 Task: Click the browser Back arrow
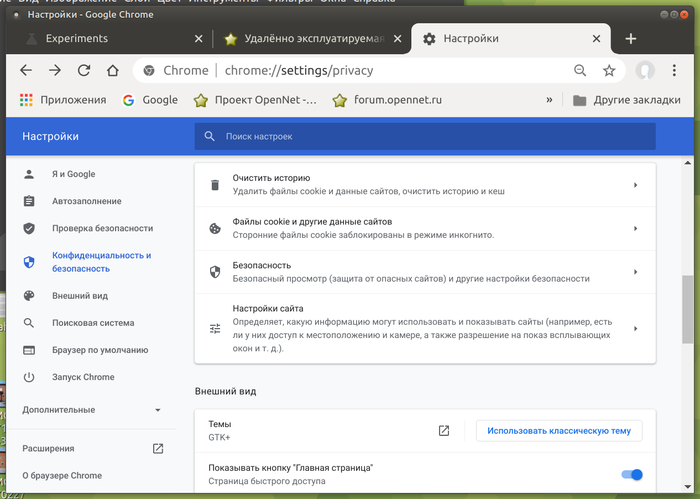coord(26,70)
